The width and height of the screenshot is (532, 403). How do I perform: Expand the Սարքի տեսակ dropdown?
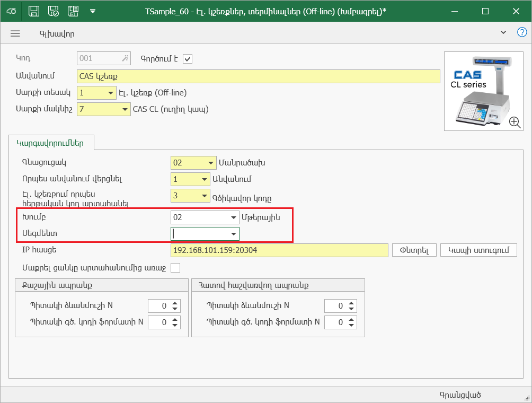111,93
